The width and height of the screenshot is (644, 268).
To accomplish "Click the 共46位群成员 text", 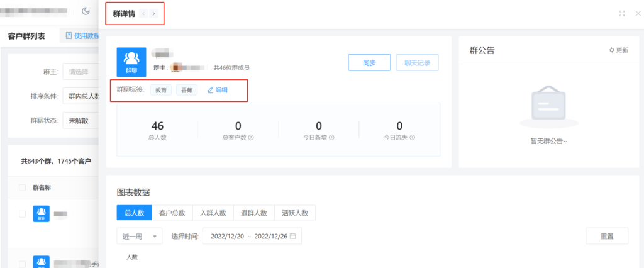I will pyautogui.click(x=231, y=68).
